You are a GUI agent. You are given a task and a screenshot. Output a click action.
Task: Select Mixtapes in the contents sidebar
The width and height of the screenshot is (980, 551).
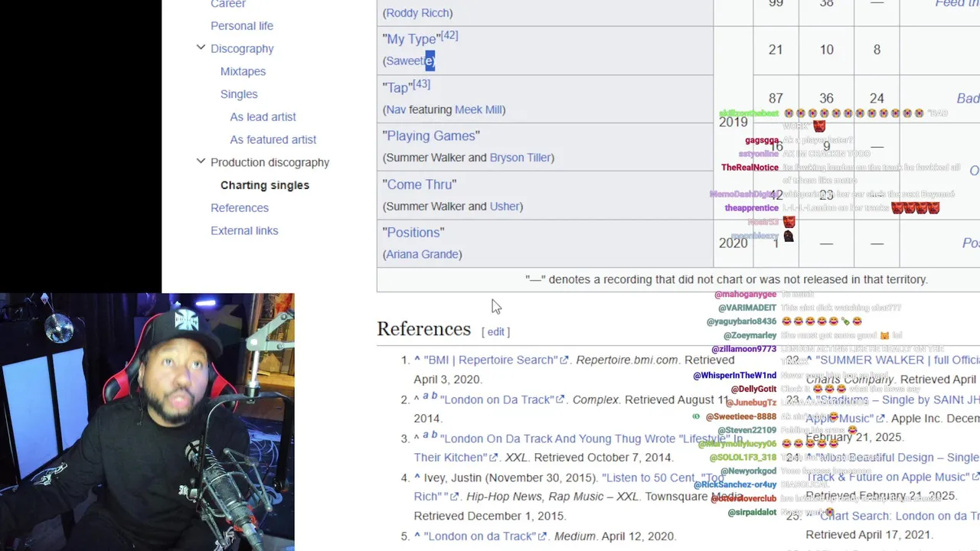(x=243, y=71)
